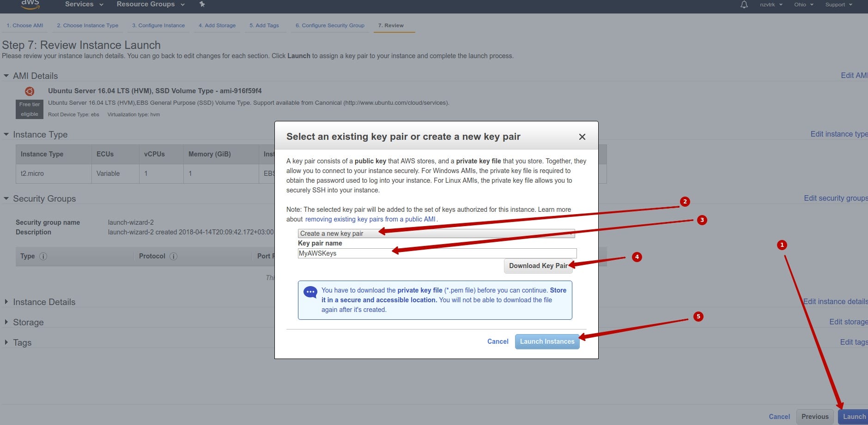Click the Ubuntu AMI logo
The image size is (868, 425).
coord(29,91)
